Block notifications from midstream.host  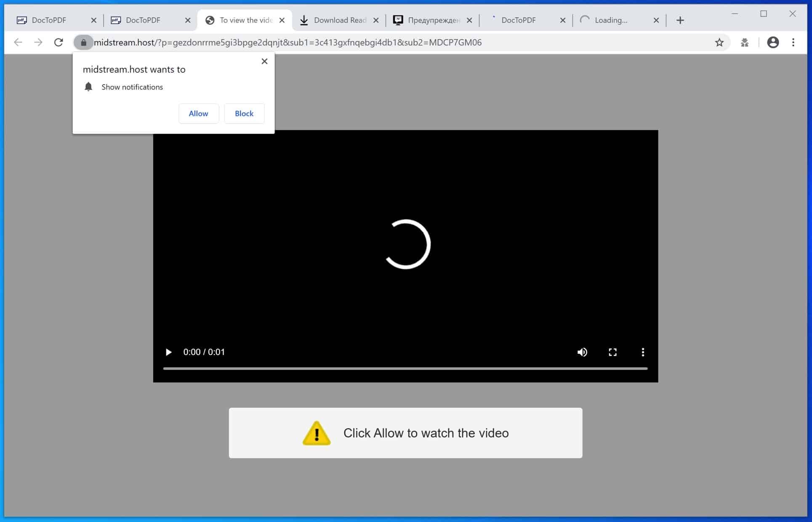244,114
